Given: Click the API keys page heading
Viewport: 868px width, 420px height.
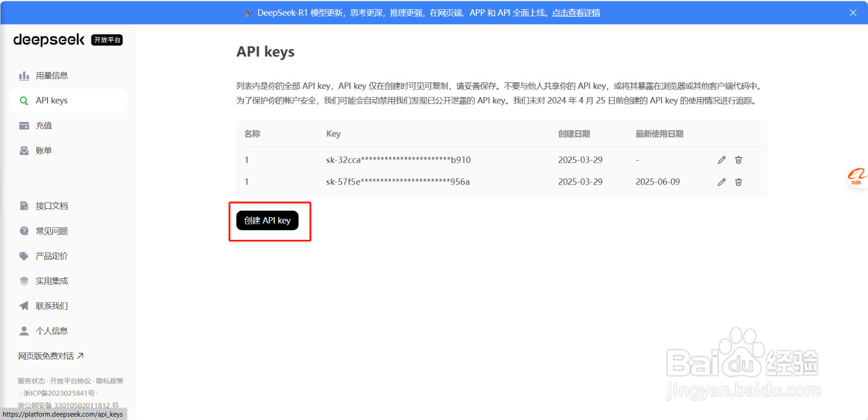Looking at the screenshot, I should tap(265, 52).
